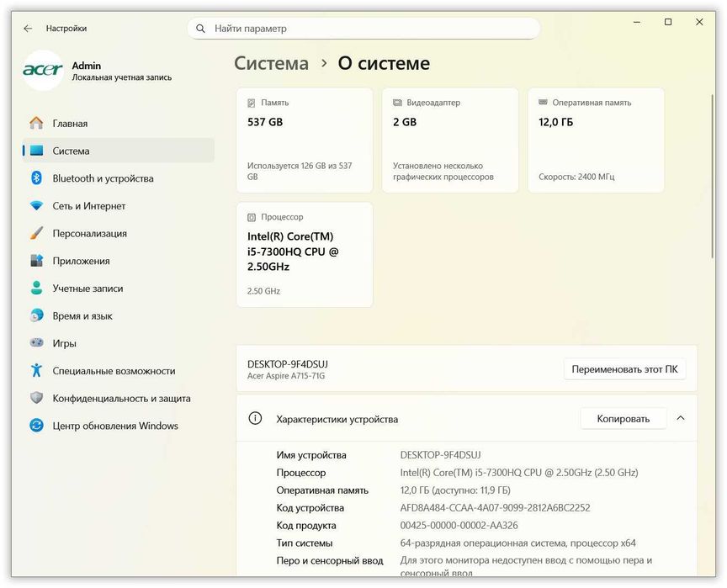The image size is (727, 588).
Task: Click the Копировать button
Action: tap(623, 418)
